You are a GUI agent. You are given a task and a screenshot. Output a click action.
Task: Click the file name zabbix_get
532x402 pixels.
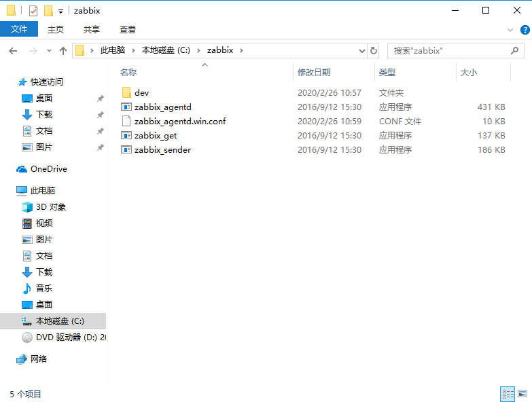coord(156,136)
